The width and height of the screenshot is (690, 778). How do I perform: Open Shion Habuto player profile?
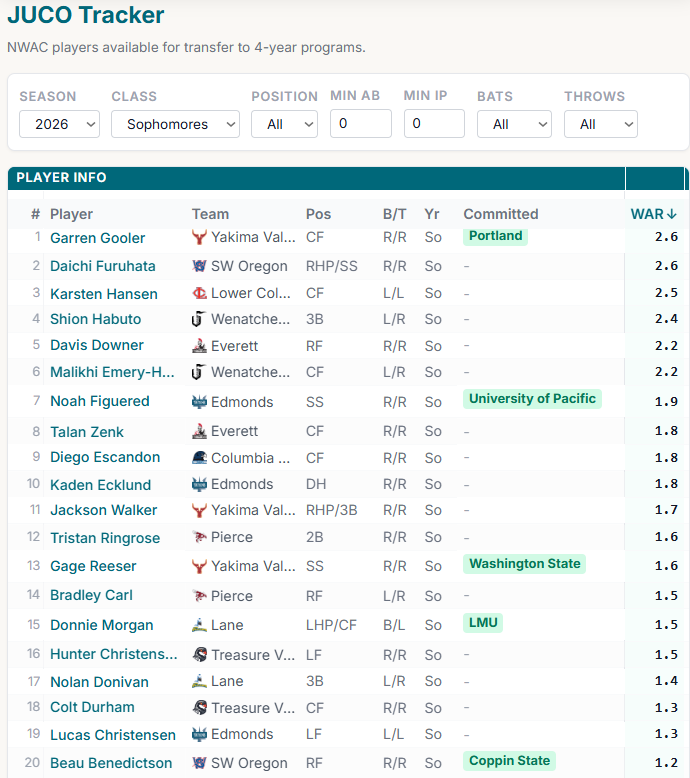click(96, 319)
